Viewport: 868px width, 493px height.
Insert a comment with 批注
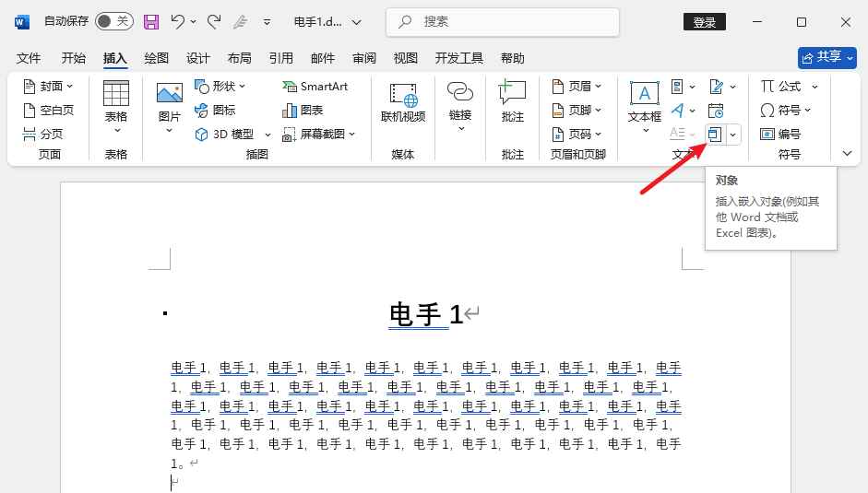click(512, 102)
